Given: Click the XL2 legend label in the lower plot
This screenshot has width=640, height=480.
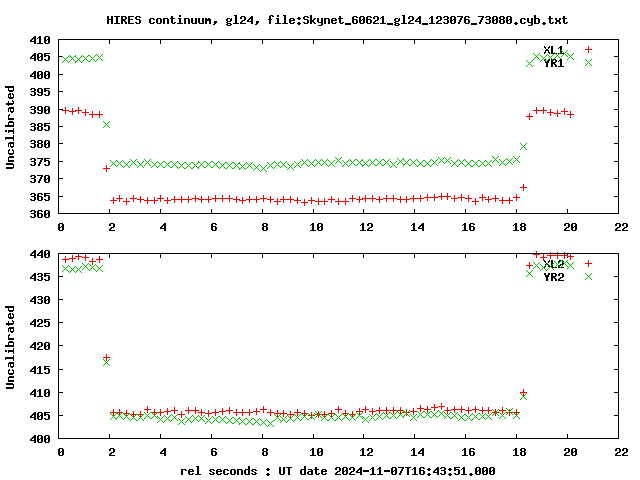Looking at the screenshot, I should tap(554, 264).
